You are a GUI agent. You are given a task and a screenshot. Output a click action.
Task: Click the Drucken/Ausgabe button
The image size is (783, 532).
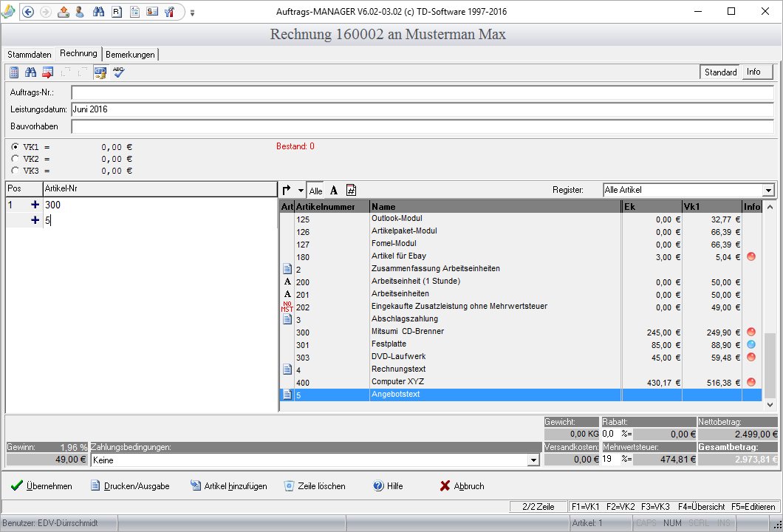coord(130,486)
